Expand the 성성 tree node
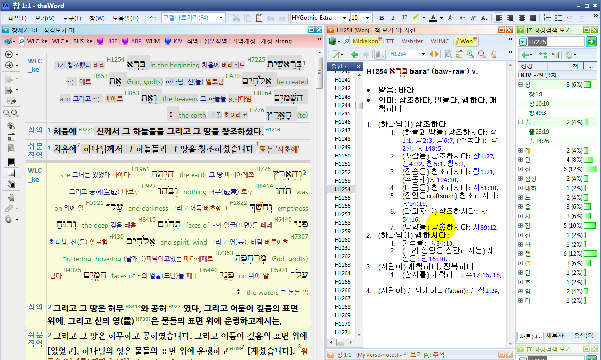601x360 pixels. pyautogui.click(x=521, y=178)
